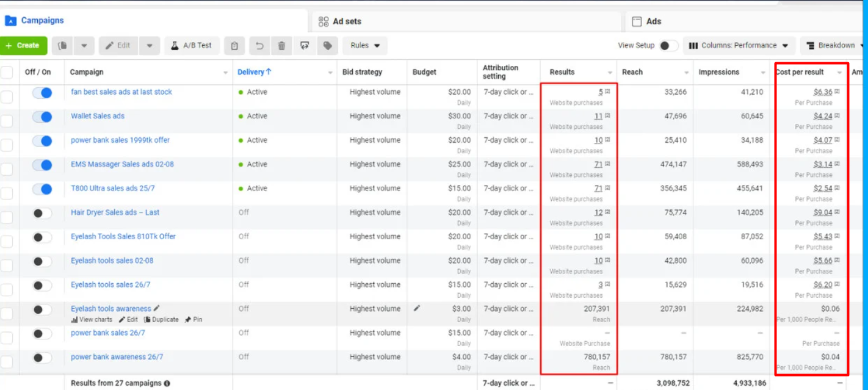Screen dimensions: 868x390
Task: Click the tag label icon in the toolbar
Action: click(327, 46)
